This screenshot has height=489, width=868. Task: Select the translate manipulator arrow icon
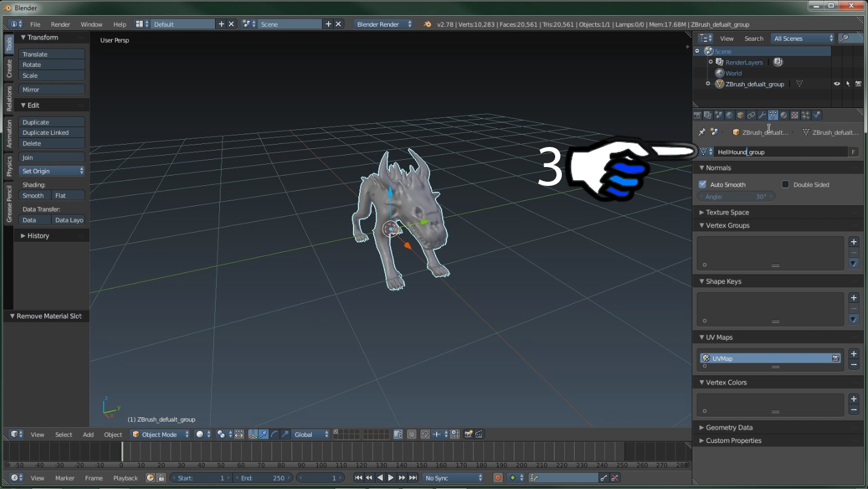click(x=264, y=434)
